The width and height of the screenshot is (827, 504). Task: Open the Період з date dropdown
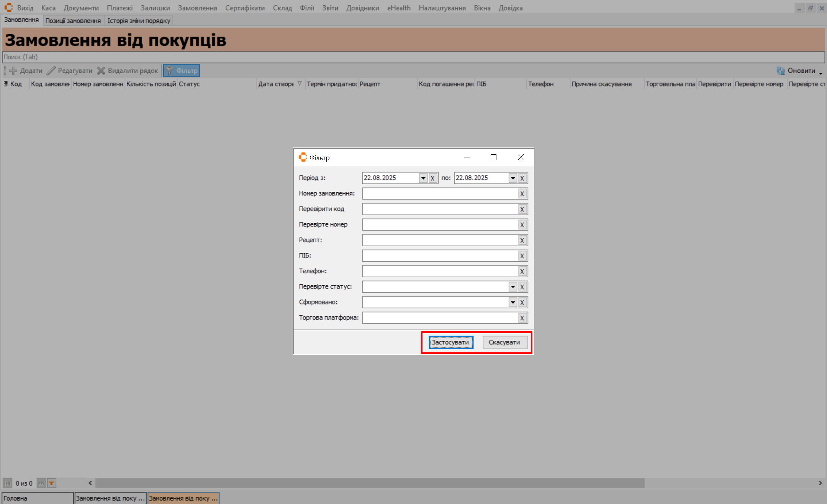point(423,178)
